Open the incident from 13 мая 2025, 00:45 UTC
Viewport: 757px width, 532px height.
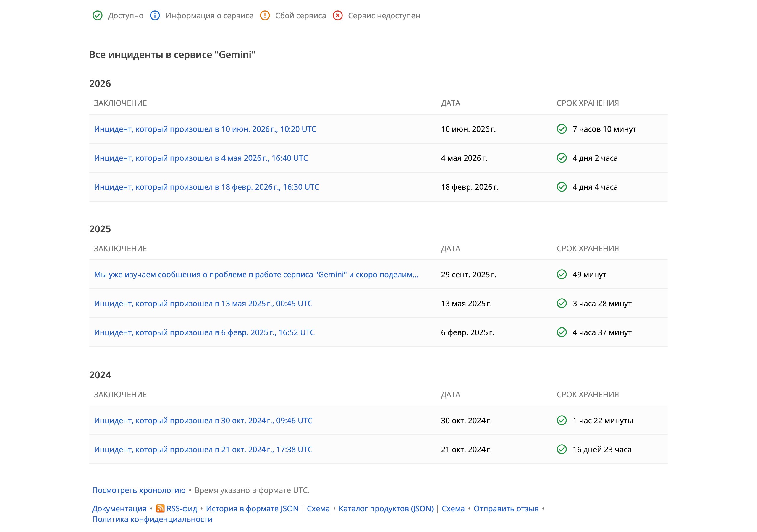click(x=203, y=303)
